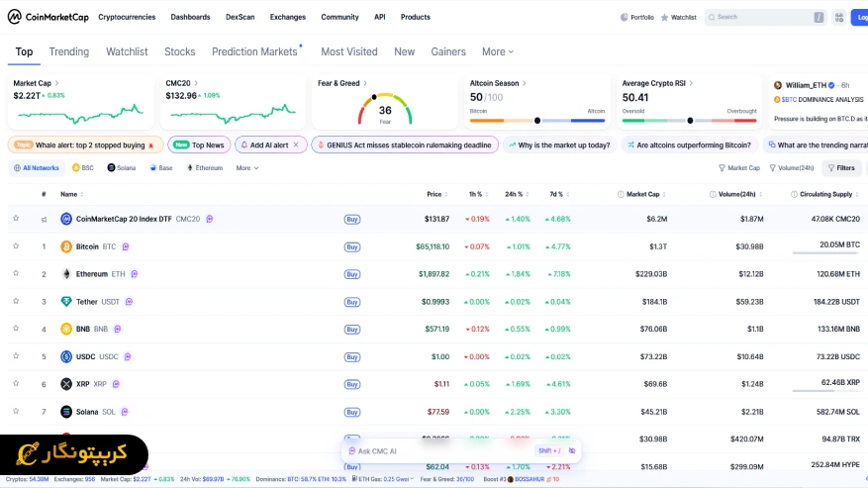The height and width of the screenshot is (488, 868).
Task: Click the Solana network filter
Action: coord(121,168)
